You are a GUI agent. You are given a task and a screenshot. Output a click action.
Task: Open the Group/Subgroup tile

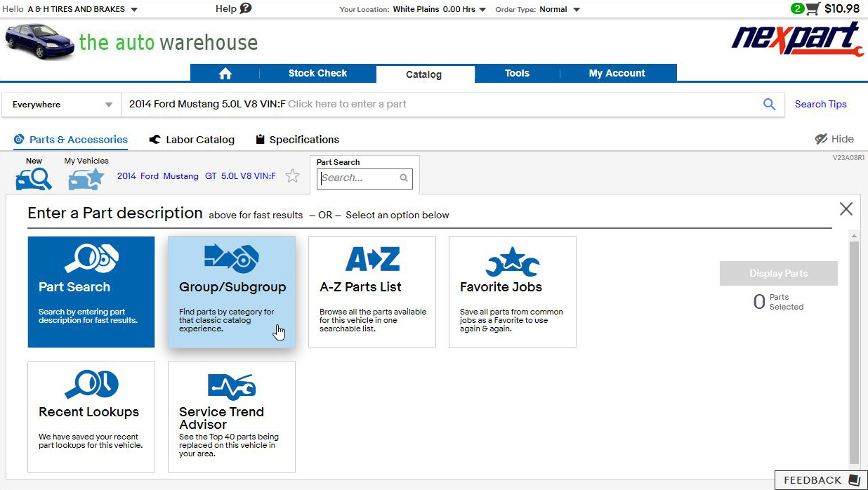232,292
